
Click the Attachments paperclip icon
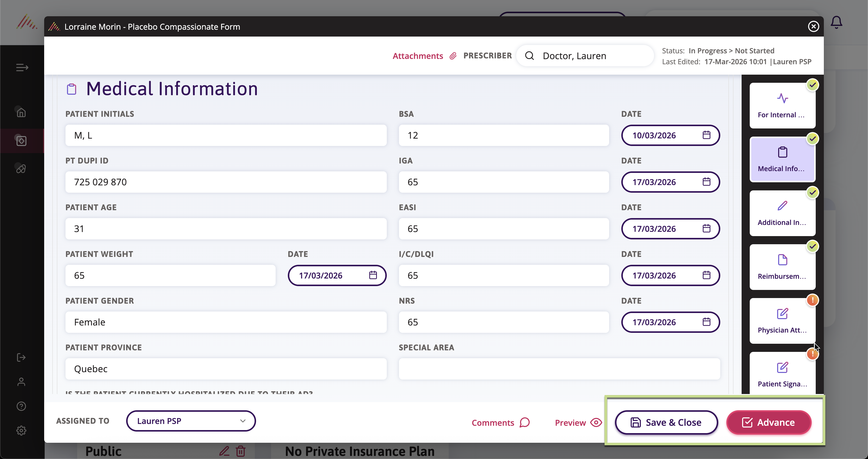tap(453, 56)
